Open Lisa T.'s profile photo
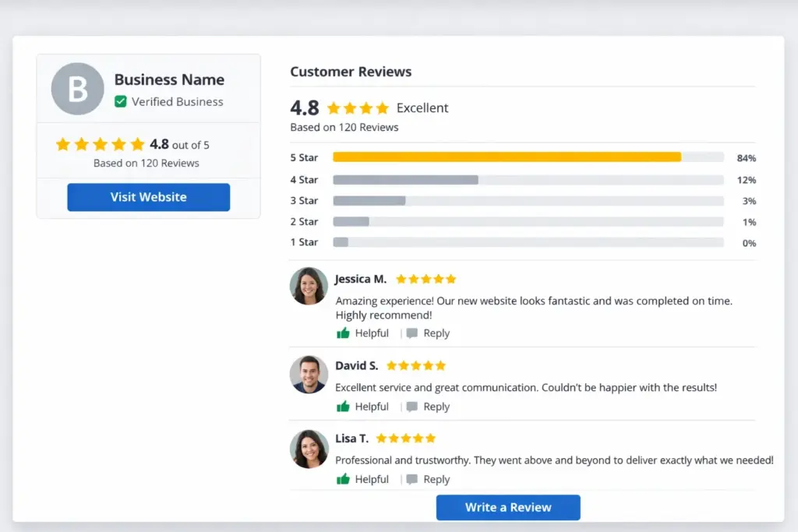 click(309, 449)
